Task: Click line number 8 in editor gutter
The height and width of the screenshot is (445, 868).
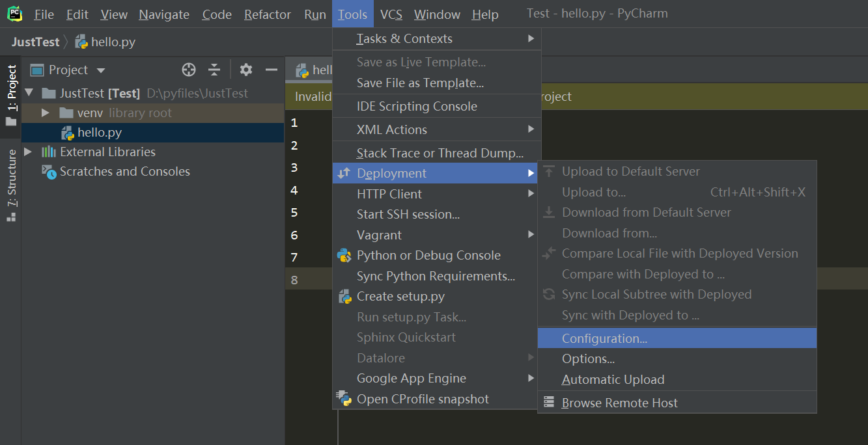Action: pyautogui.click(x=294, y=280)
